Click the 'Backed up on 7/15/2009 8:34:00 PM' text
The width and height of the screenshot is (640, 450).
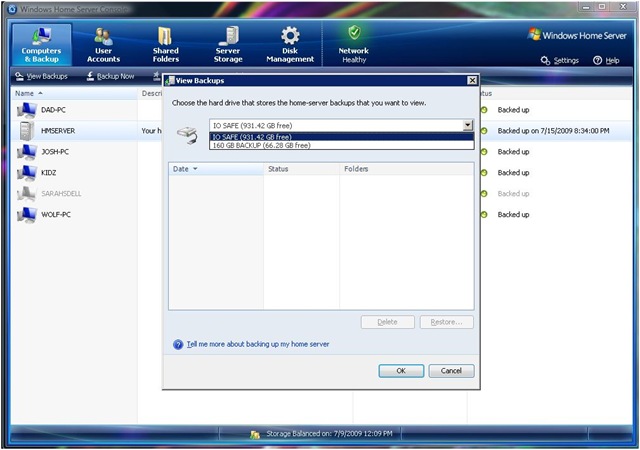click(553, 131)
